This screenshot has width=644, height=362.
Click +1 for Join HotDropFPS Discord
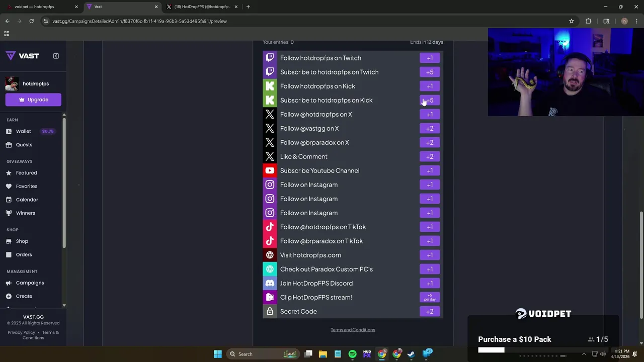click(430, 283)
